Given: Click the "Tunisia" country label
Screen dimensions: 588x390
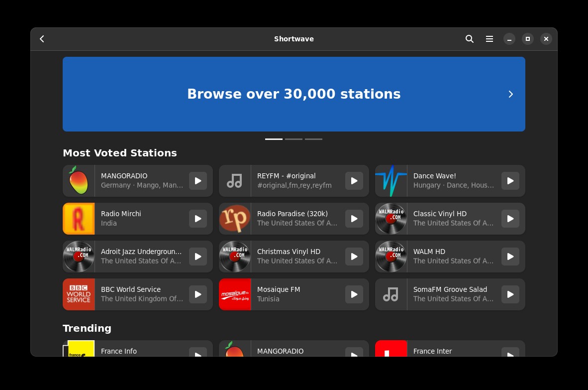Looking at the screenshot, I should tap(268, 299).
